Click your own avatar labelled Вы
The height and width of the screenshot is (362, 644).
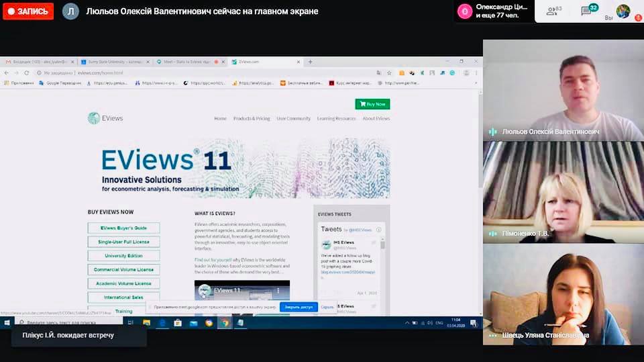623,11
